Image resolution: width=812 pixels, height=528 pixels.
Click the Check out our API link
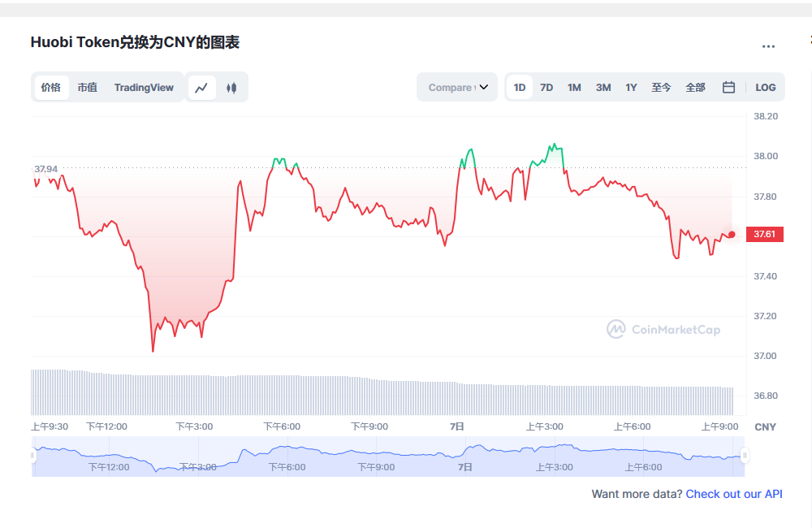pyautogui.click(x=734, y=494)
